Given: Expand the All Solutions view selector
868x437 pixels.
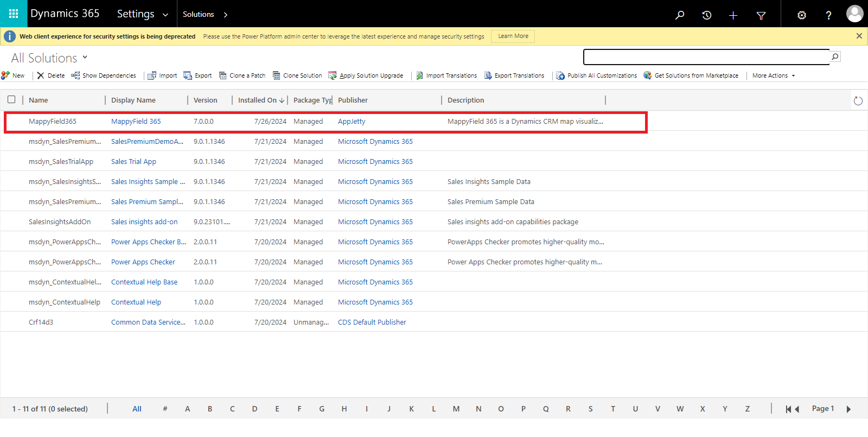Looking at the screenshot, I should [x=85, y=57].
